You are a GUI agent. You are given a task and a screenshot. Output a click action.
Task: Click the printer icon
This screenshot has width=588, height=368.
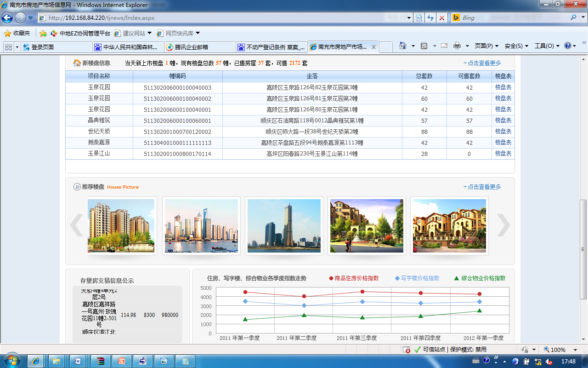click(x=457, y=46)
